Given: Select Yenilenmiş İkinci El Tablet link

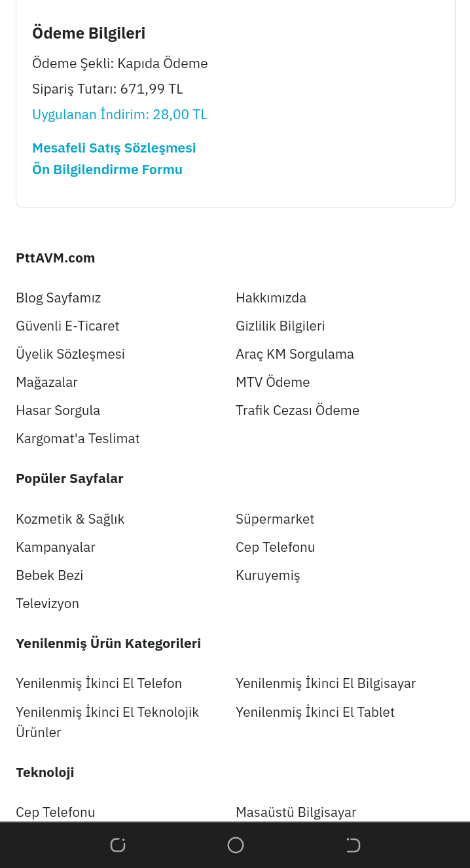Looking at the screenshot, I should [x=315, y=712].
